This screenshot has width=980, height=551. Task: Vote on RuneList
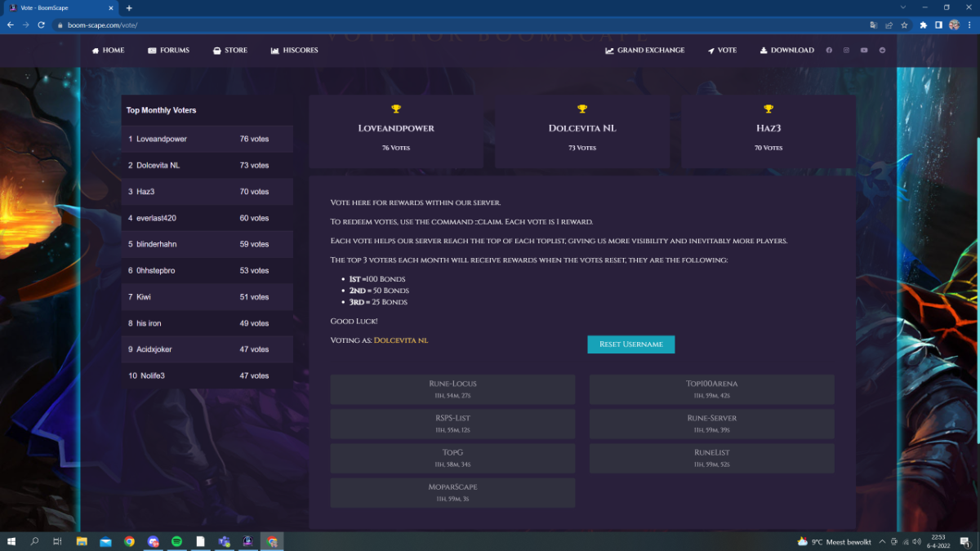click(x=711, y=458)
